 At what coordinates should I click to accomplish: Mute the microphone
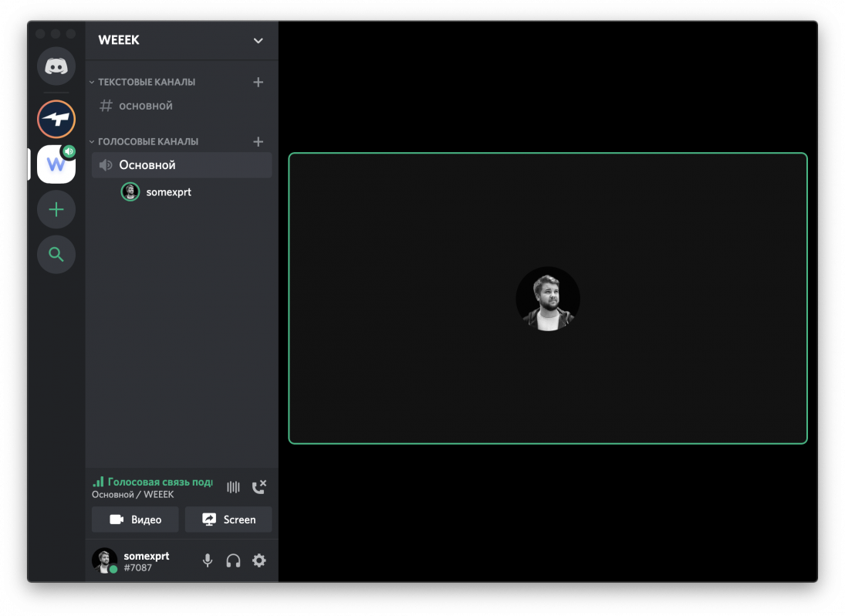(207, 561)
